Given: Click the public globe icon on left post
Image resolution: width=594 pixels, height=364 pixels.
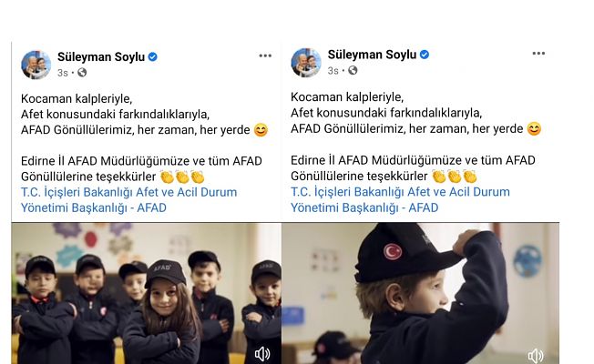Looking at the screenshot, I should (82, 72).
